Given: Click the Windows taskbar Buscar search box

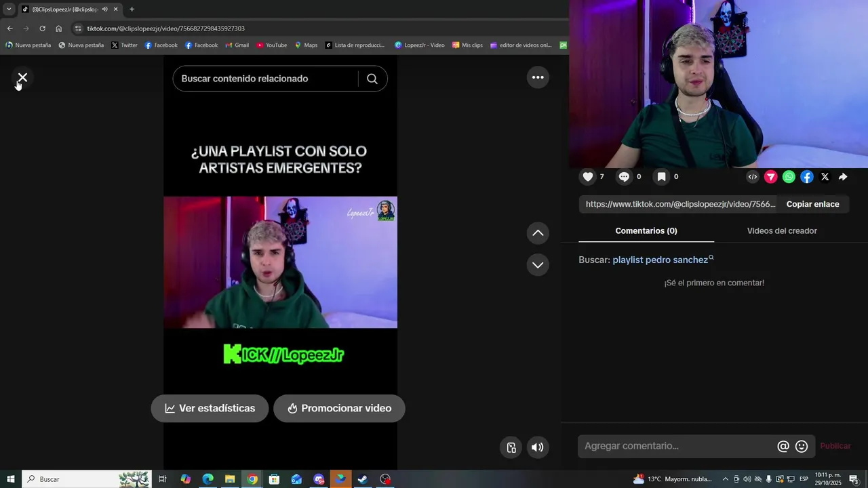Looking at the screenshot, I should [87, 479].
